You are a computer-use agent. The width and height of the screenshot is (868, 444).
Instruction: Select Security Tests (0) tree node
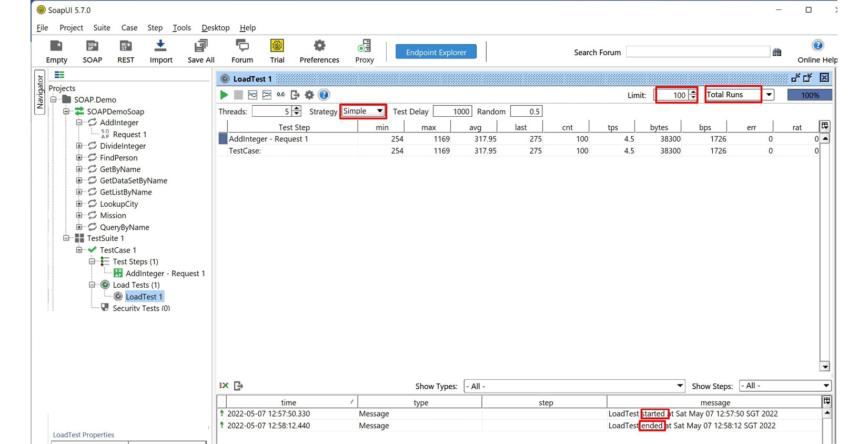[141, 308]
